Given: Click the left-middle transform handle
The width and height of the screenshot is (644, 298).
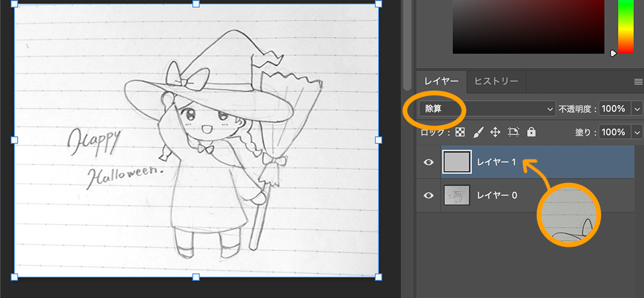Looking at the screenshot, I should 14,140.
